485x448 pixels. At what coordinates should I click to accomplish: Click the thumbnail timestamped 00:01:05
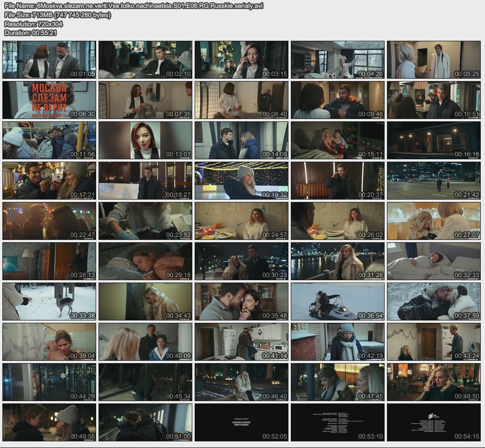point(49,60)
